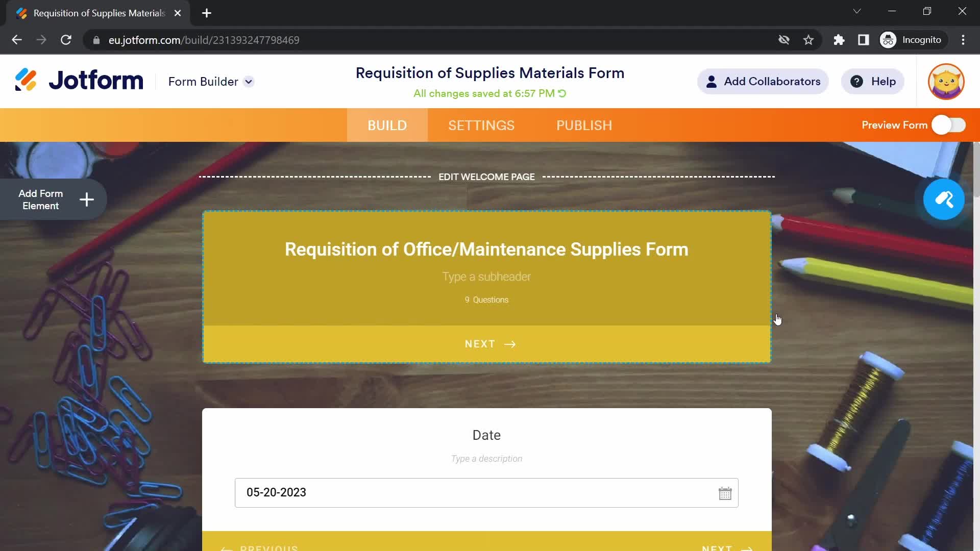
Task: Click the EDIT WELCOME PAGE label area
Action: pos(486,176)
